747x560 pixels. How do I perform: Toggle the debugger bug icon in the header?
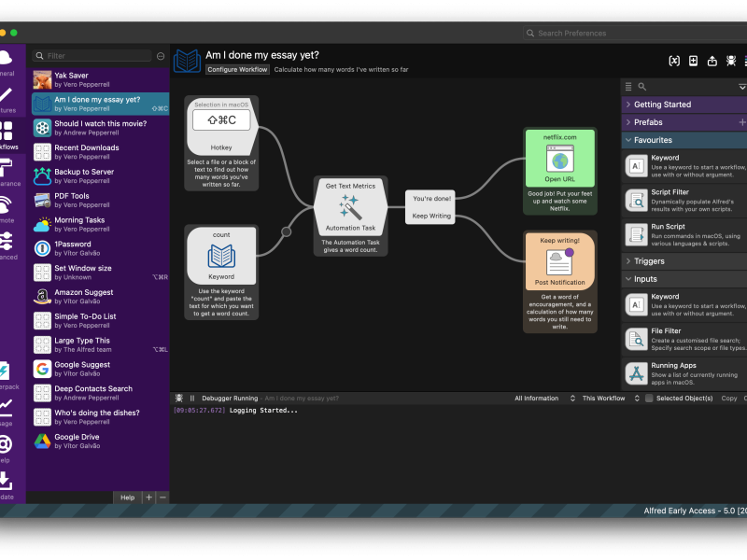coord(731,61)
